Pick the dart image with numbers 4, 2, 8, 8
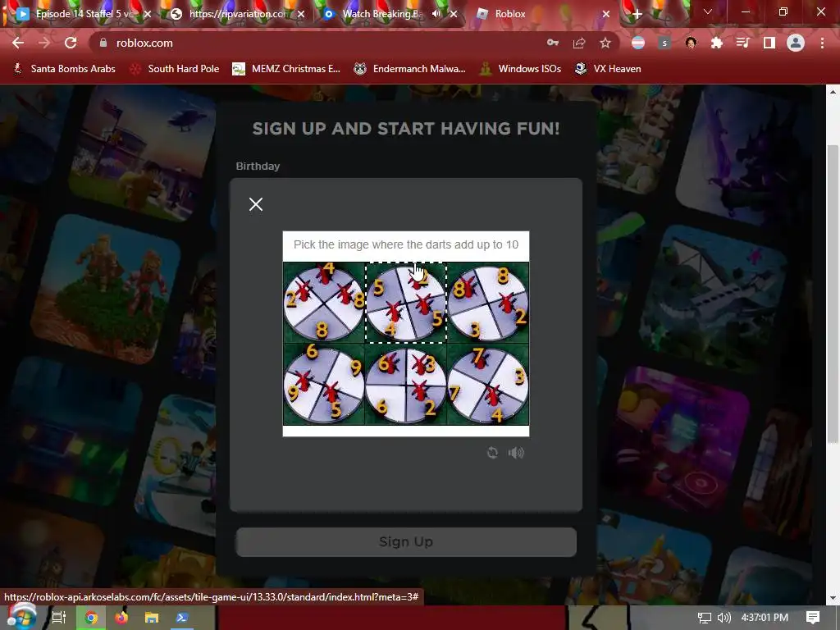 (x=324, y=302)
